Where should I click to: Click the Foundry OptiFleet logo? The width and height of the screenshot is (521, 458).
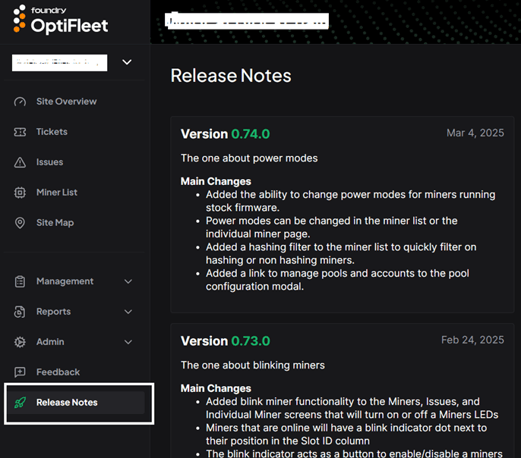(x=61, y=20)
